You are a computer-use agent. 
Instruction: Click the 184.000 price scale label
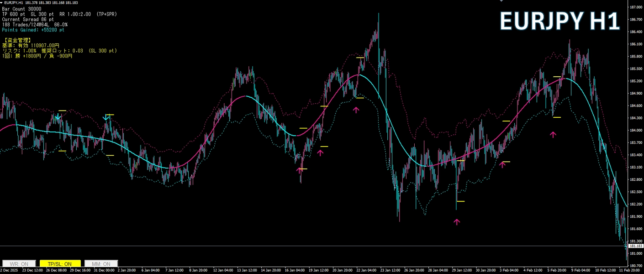click(636, 131)
